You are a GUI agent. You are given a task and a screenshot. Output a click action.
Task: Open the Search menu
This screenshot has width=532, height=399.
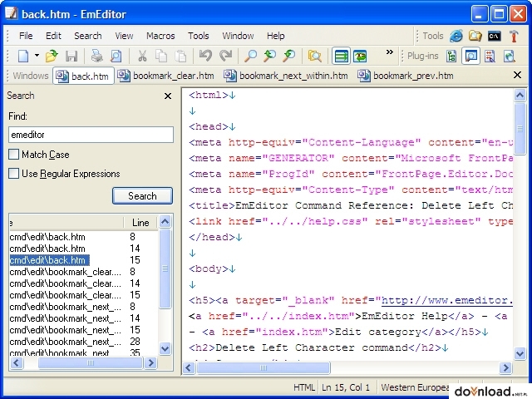(88, 36)
